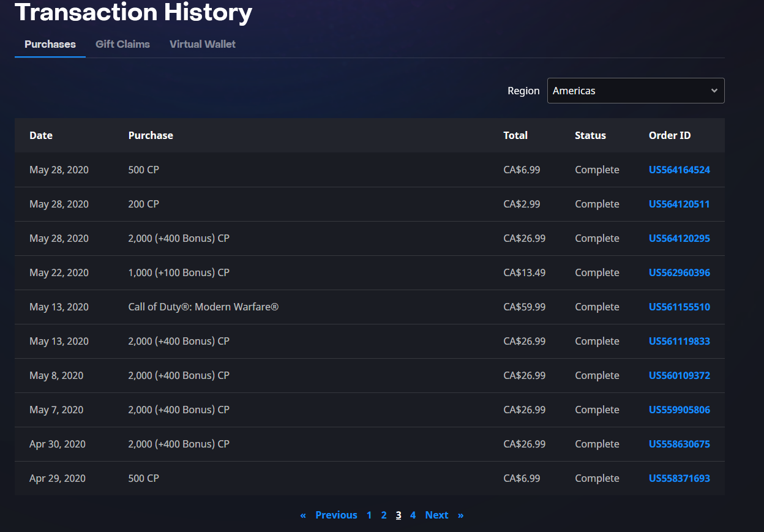View order US564120295 details
The image size is (764, 532).
point(679,238)
